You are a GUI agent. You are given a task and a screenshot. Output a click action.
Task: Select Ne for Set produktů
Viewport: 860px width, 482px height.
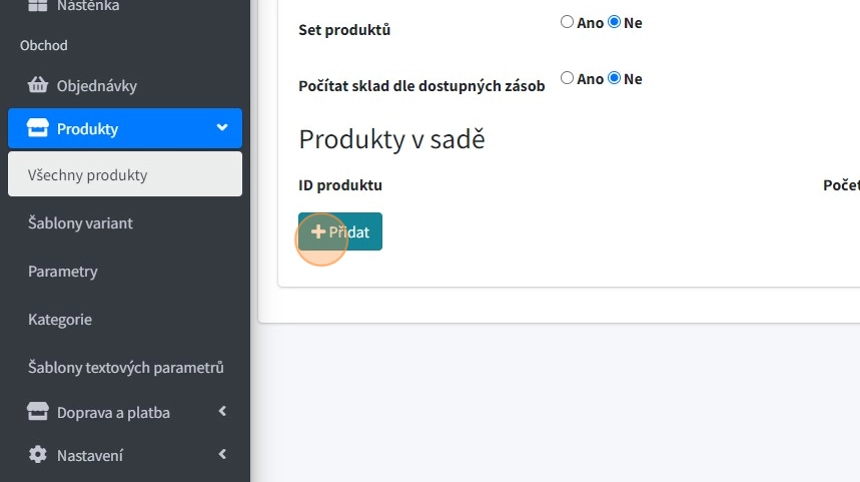click(614, 22)
